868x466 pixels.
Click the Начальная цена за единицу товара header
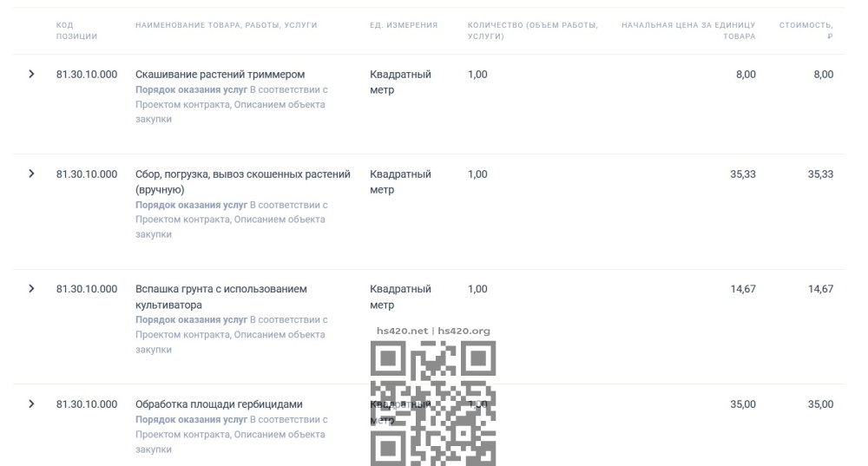click(688, 30)
